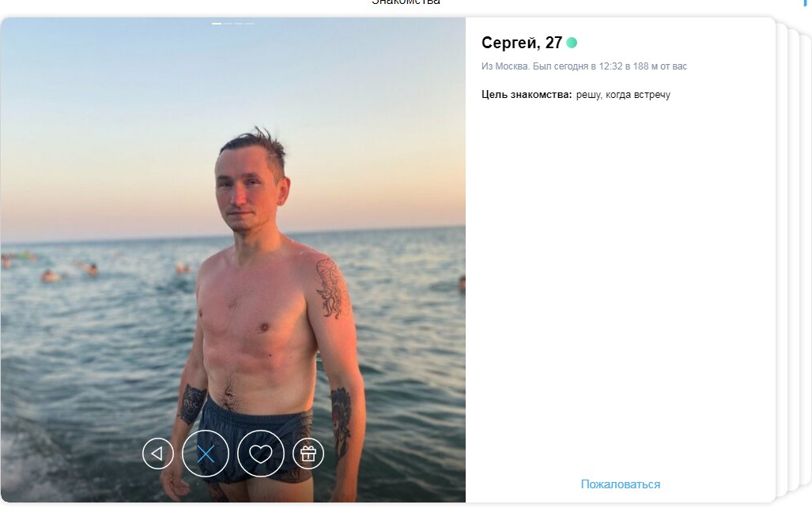Viewport: 812px width, 512px height.
Task: Click the Пожаловаться report link
Action: pos(621,484)
